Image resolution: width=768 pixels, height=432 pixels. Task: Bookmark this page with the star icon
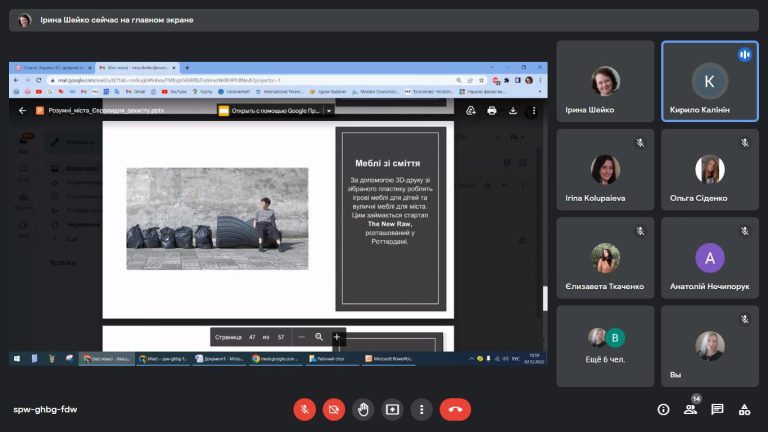(x=481, y=80)
